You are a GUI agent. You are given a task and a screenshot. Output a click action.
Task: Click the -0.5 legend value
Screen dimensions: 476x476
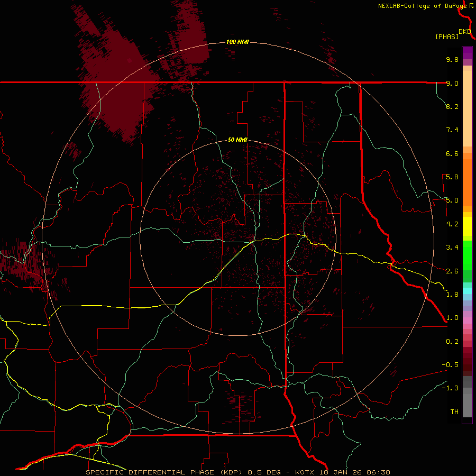pyautogui.click(x=450, y=365)
